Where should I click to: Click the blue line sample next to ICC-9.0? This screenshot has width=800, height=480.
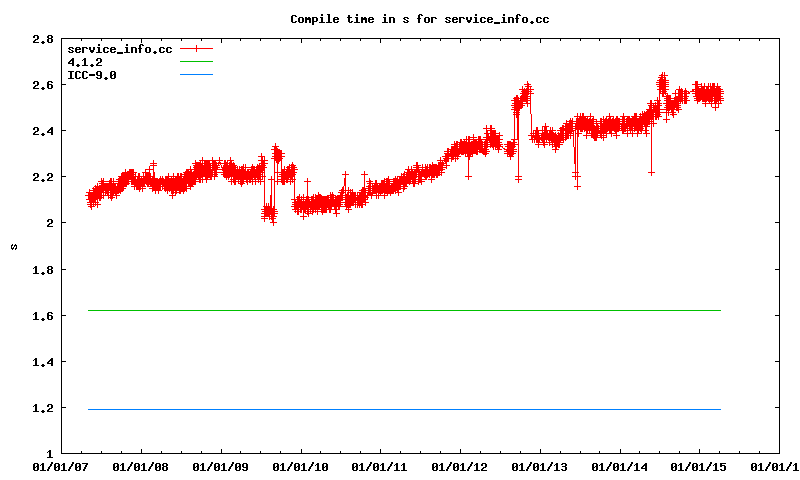tap(197, 75)
